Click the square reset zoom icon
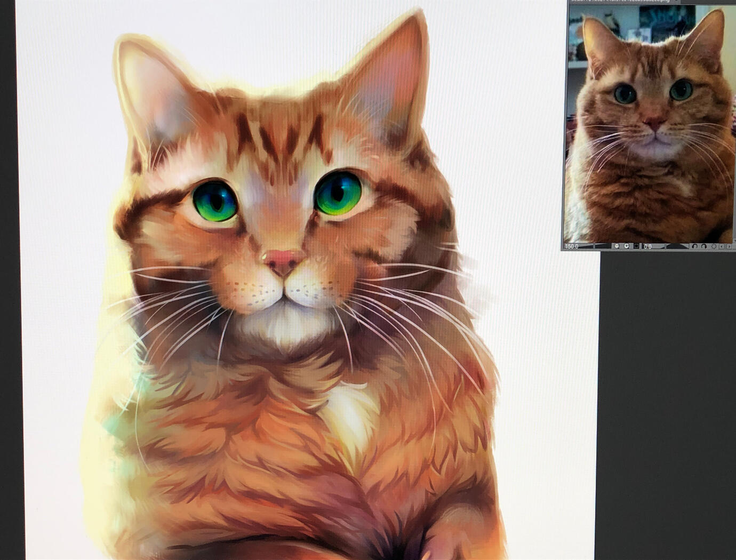 click(x=636, y=246)
